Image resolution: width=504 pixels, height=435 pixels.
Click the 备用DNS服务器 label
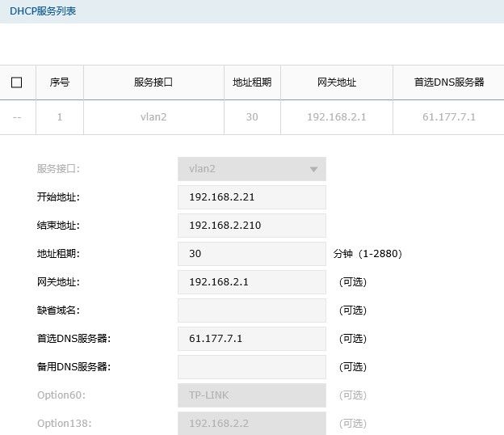tap(73, 367)
